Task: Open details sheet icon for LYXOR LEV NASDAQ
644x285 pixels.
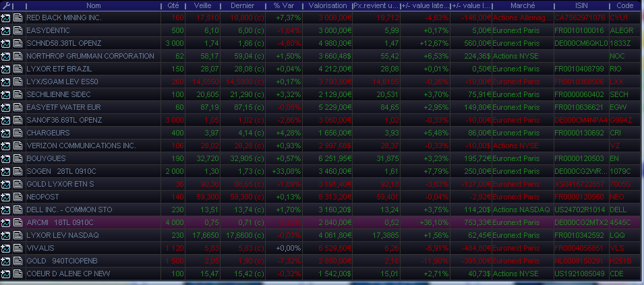Action: (18, 235)
